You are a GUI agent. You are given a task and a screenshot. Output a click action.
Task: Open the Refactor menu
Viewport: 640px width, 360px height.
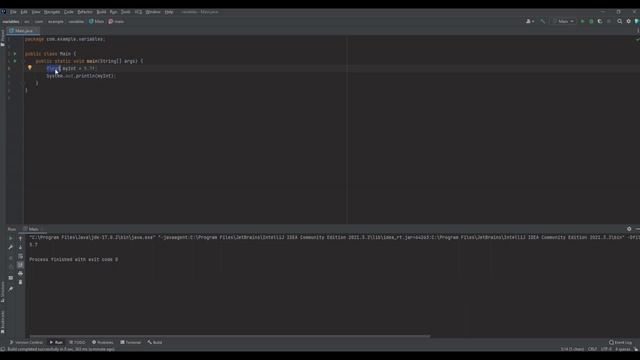[x=85, y=12]
